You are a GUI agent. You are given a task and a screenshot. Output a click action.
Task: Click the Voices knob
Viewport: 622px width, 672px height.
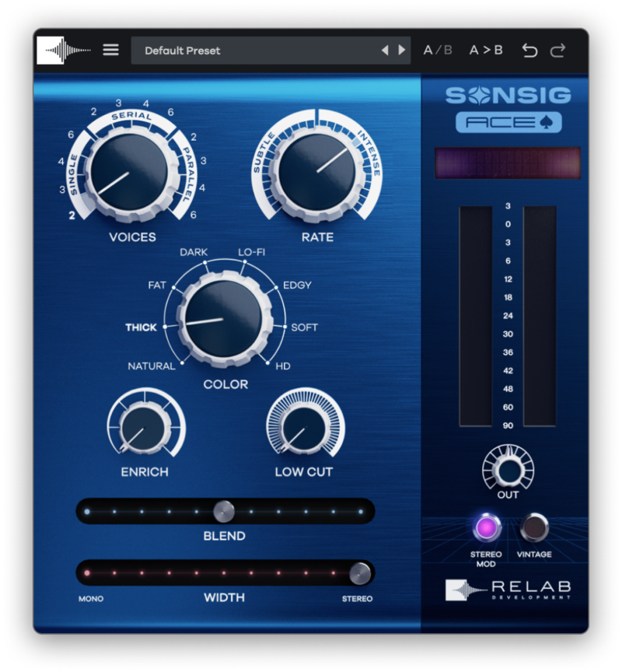[x=129, y=172]
